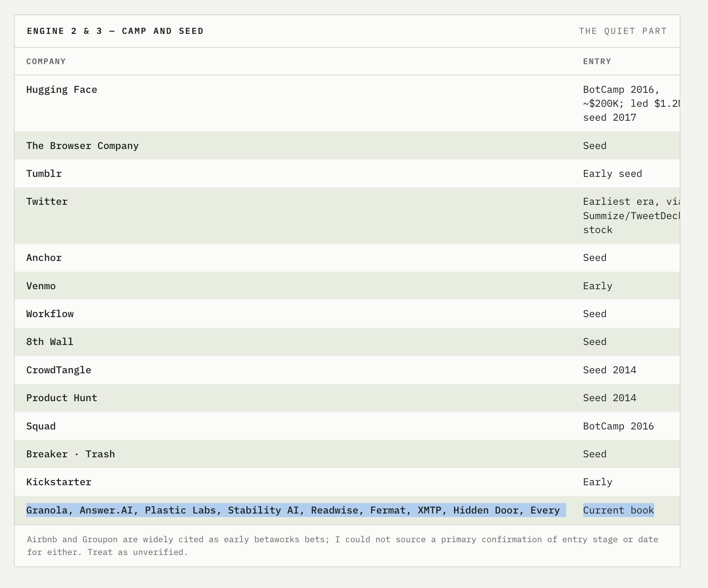The width and height of the screenshot is (708, 588).
Task: Select the 'Breaker · Trash' cell
Action: (x=71, y=454)
